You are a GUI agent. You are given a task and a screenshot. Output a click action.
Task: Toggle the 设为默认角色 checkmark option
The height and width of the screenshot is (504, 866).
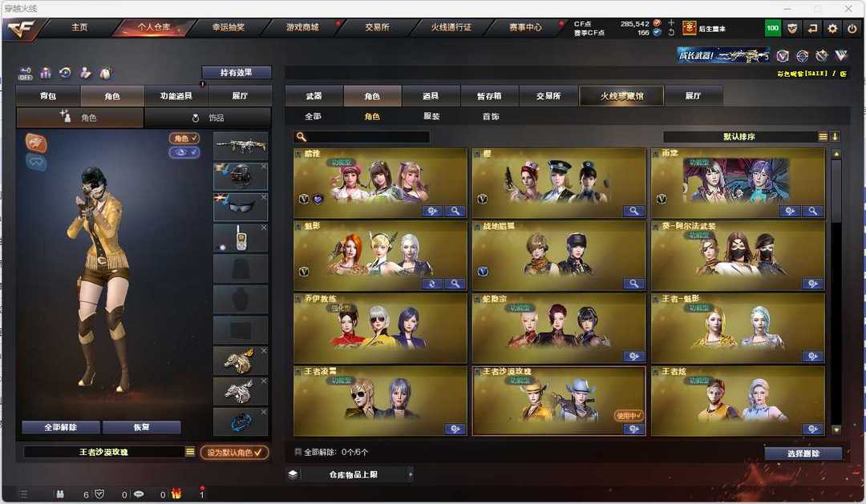234,452
